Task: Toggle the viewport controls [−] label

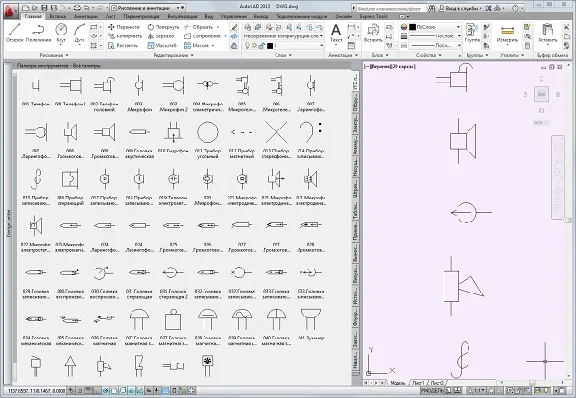Action: tap(366, 67)
